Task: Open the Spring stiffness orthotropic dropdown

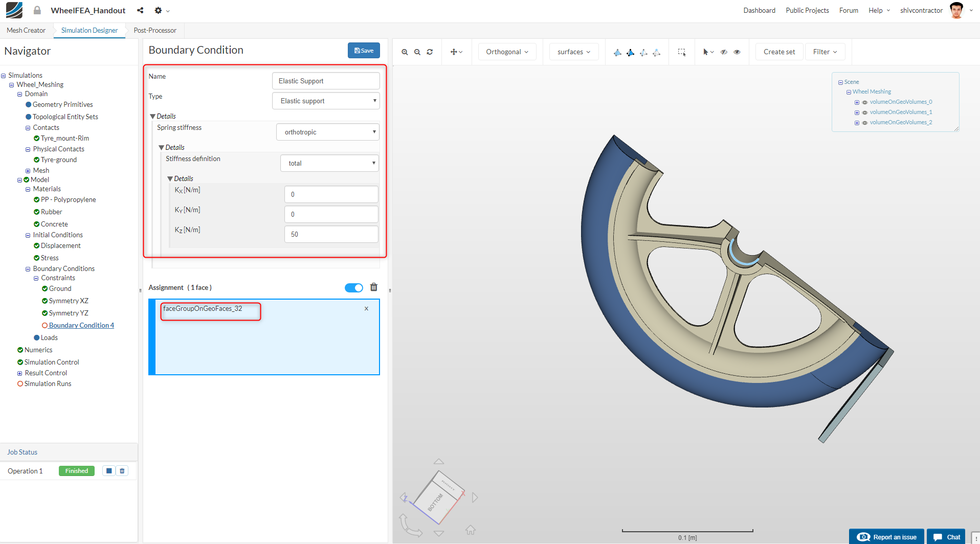Action: click(x=328, y=132)
